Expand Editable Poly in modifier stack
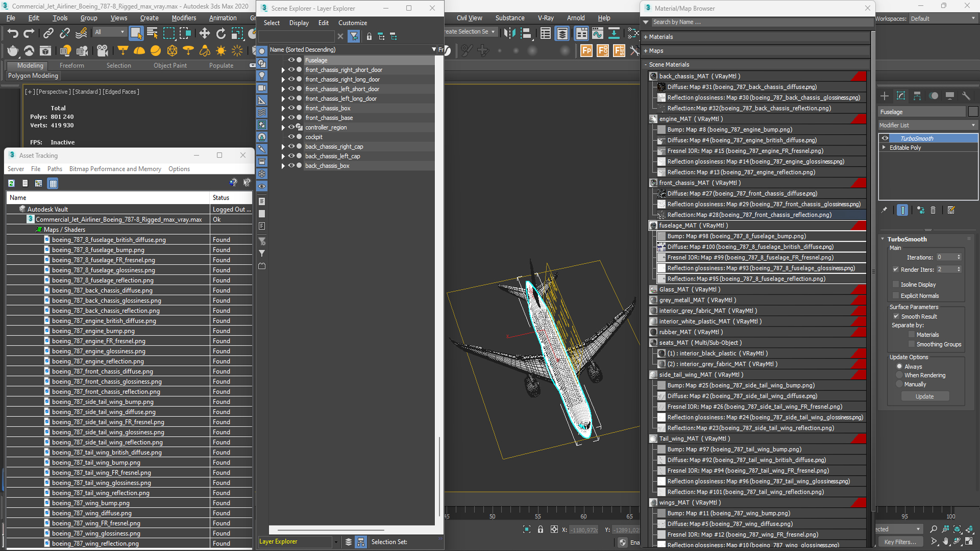The height and width of the screenshot is (551, 980). pyautogui.click(x=884, y=147)
